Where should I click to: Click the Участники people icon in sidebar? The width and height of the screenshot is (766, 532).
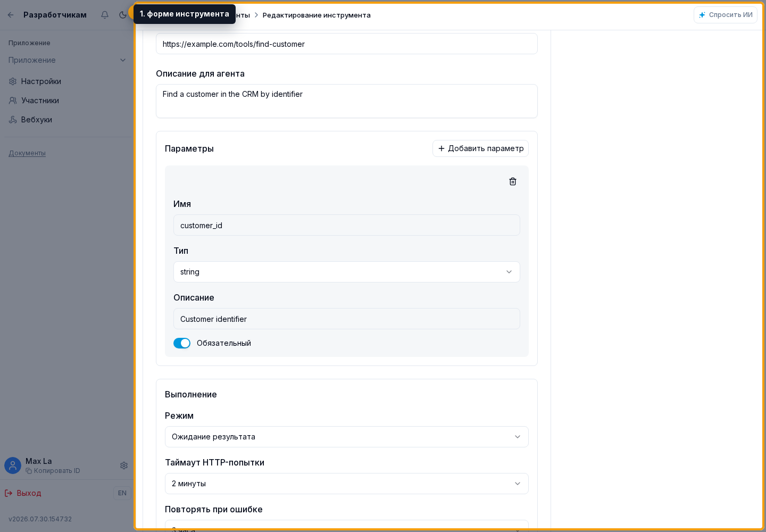pos(13,101)
